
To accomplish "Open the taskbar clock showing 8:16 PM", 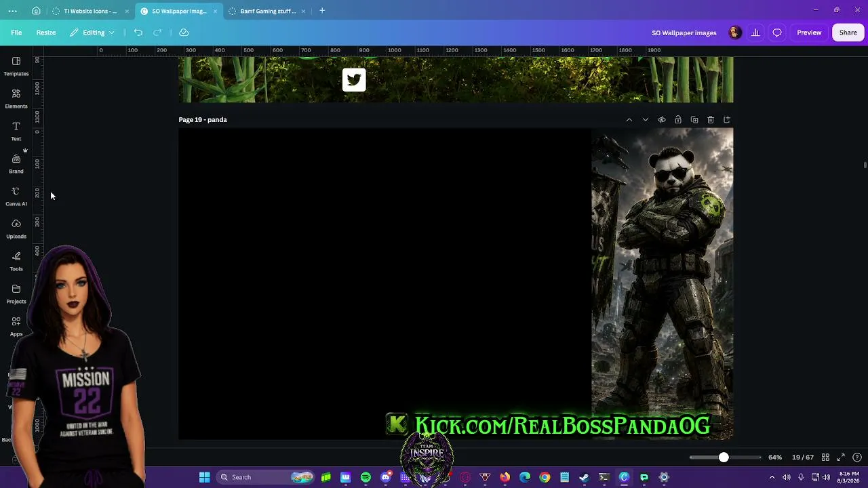I will (x=848, y=477).
